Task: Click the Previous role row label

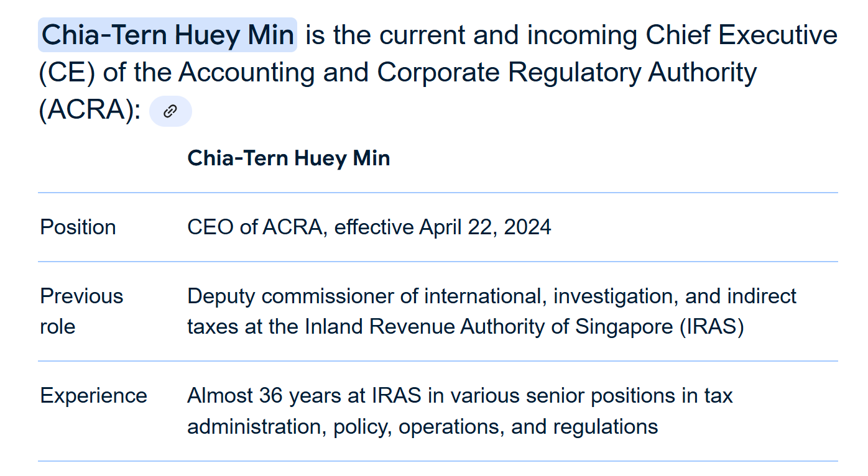Action: click(x=81, y=311)
